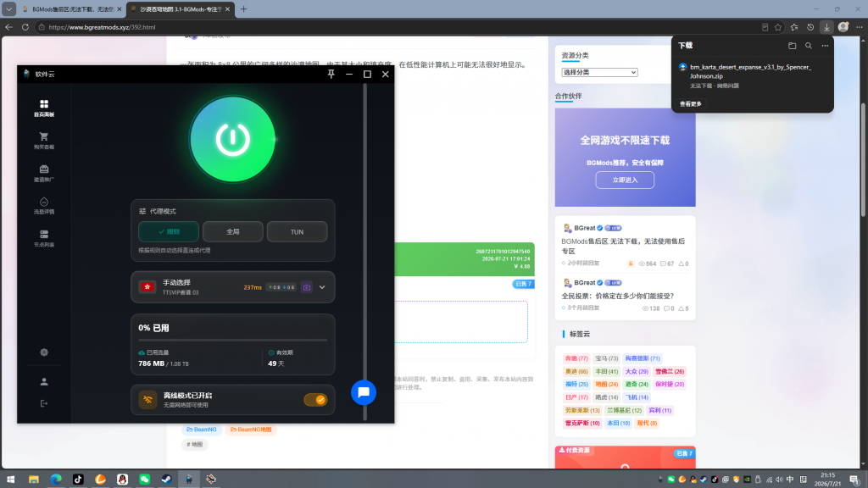The width and height of the screenshot is (868, 488).
Task: Open the favorites list icon in browser
Action: [794, 27]
